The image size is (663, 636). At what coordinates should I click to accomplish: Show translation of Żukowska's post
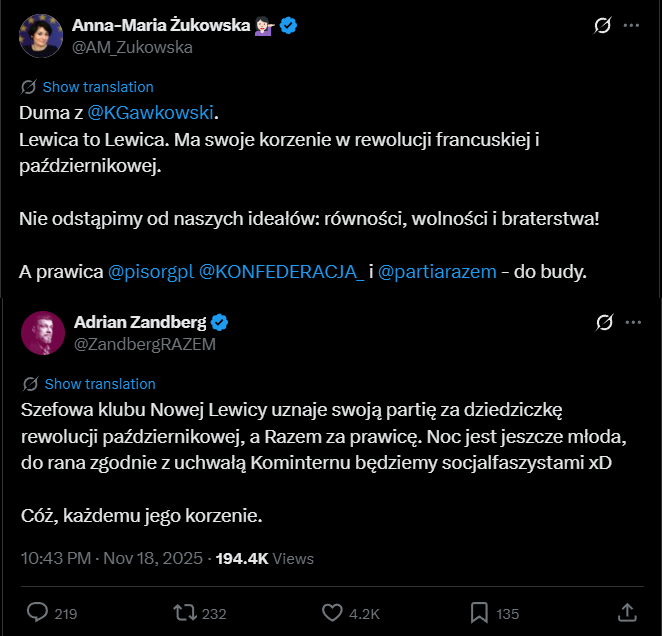[x=97, y=87]
